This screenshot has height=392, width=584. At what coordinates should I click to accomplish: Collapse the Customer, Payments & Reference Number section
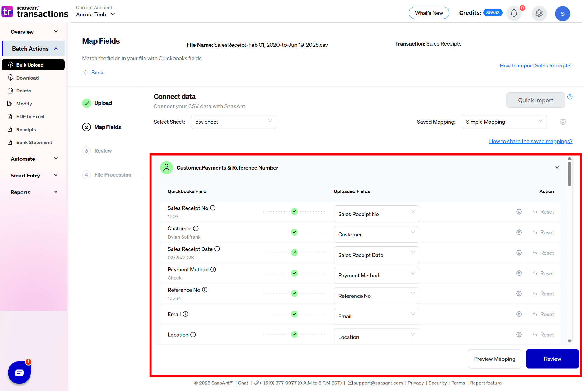click(557, 167)
